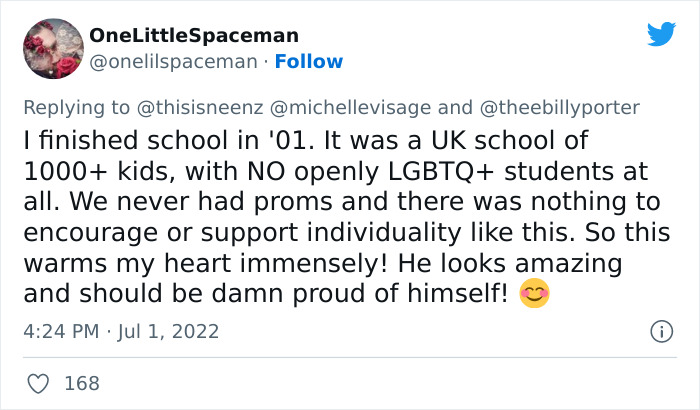Screen dimensions: 700x410
Task: Click the Jul 1, 2022 date
Action: click(x=166, y=331)
